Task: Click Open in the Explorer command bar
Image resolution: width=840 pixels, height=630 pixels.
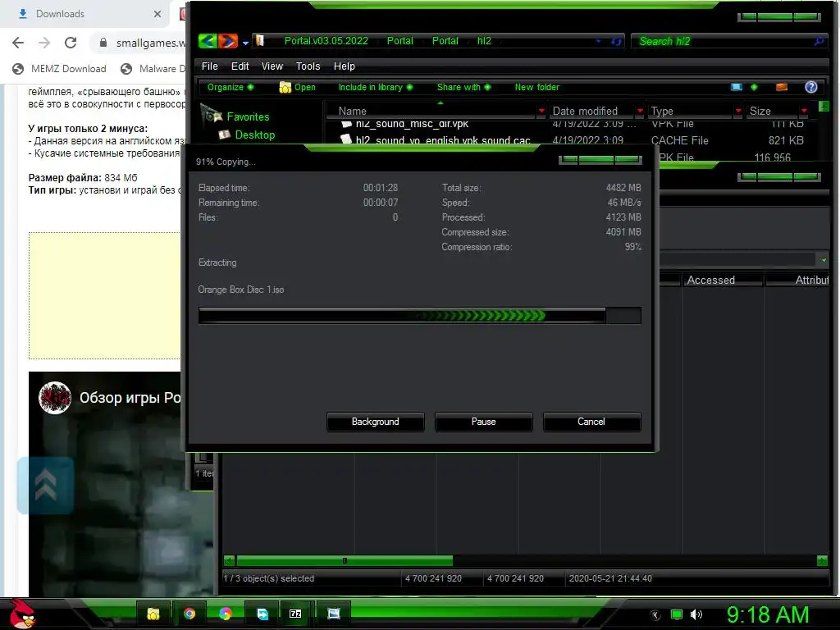Action: pyautogui.click(x=298, y=87)
